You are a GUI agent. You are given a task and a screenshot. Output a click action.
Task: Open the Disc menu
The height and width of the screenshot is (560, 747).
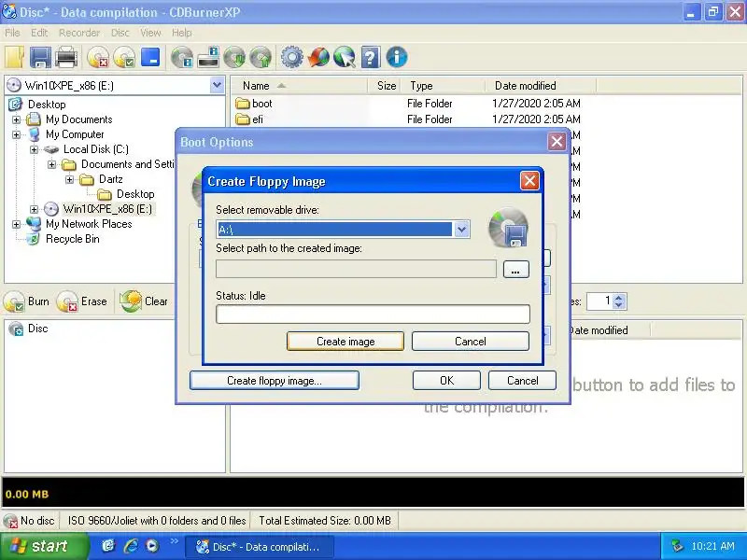[120, 33]
